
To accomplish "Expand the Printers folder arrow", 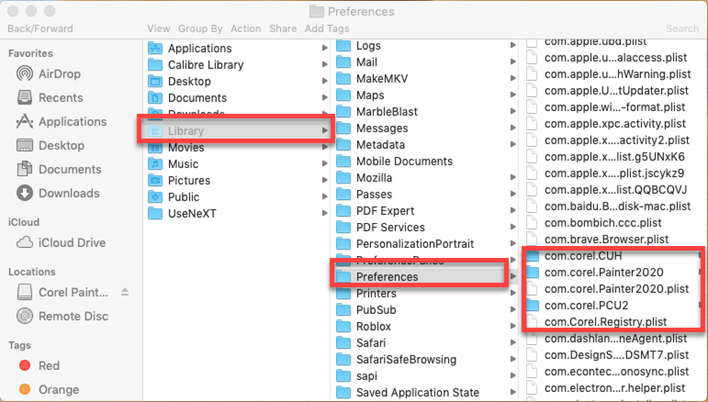I will tap(513, 293).
